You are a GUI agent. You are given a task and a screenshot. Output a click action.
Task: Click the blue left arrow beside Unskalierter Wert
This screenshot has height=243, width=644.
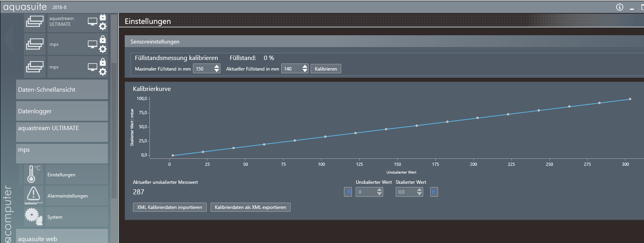click(x=348, y=192)
